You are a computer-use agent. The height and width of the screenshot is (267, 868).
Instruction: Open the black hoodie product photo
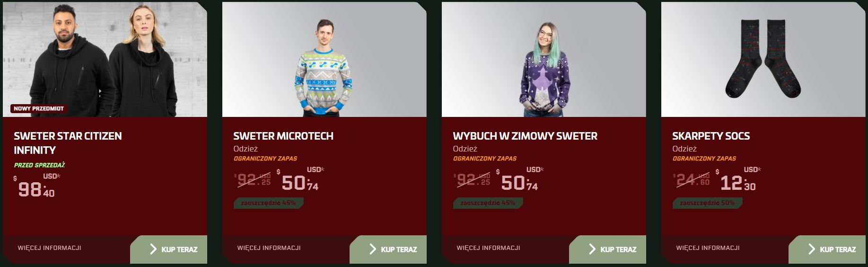tap(105, 59)
